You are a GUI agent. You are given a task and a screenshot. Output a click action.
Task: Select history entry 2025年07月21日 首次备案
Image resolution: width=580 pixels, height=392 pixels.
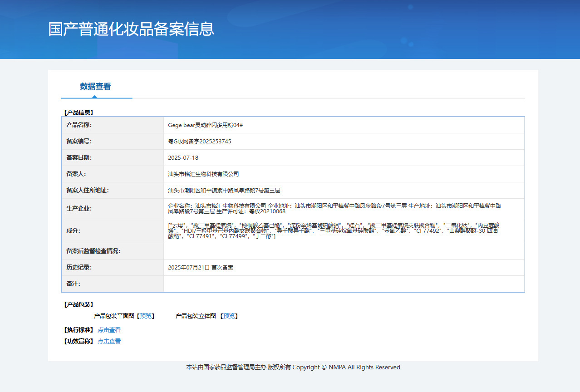tap(201, 267)
